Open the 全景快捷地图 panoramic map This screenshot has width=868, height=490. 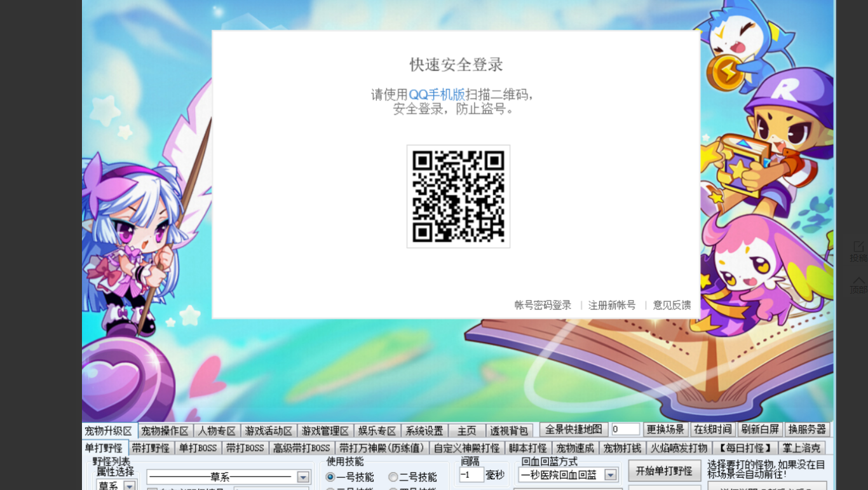click(574, 430)
